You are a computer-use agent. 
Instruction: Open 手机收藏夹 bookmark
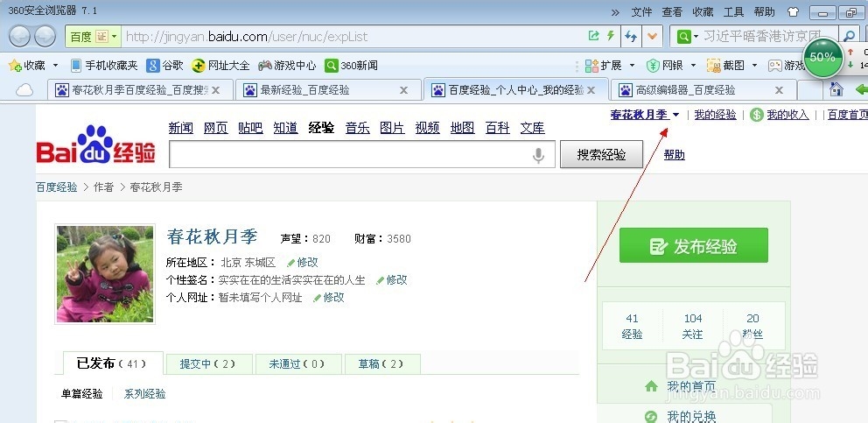point(104,66)
